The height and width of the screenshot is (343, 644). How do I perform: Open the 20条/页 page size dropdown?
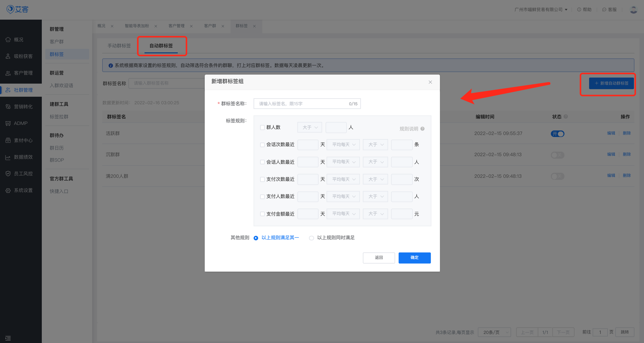coord(494,332)
